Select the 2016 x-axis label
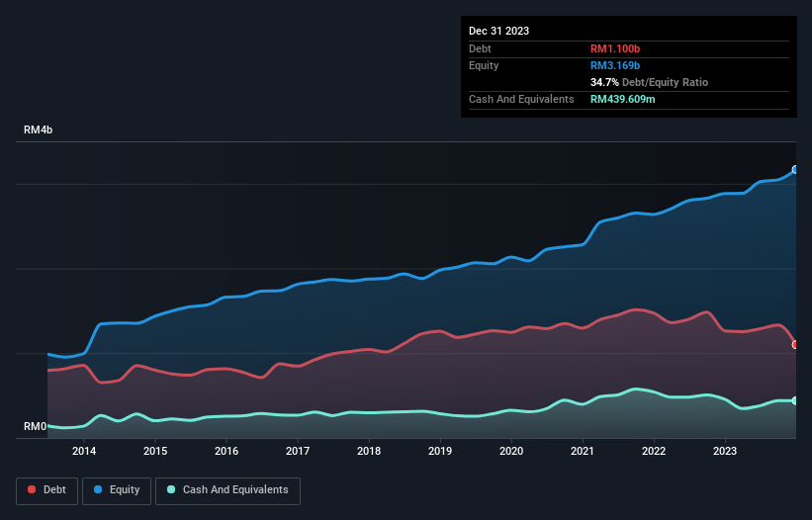This screenshot has width=812, height=520. (226, 451)
